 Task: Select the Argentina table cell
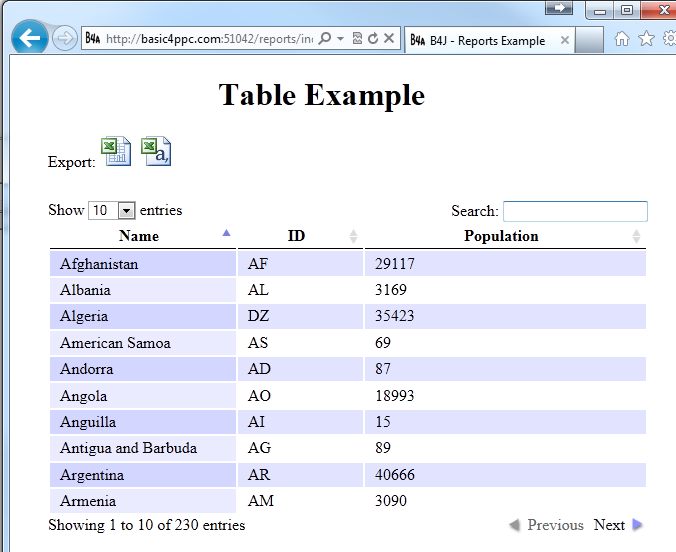[143, 475]
